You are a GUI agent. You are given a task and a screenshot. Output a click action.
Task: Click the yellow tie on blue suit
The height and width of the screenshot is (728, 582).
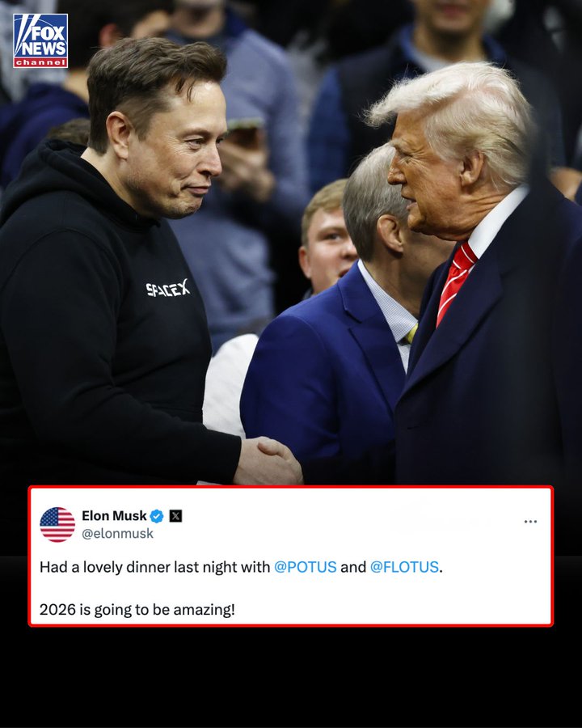(410, 334)
